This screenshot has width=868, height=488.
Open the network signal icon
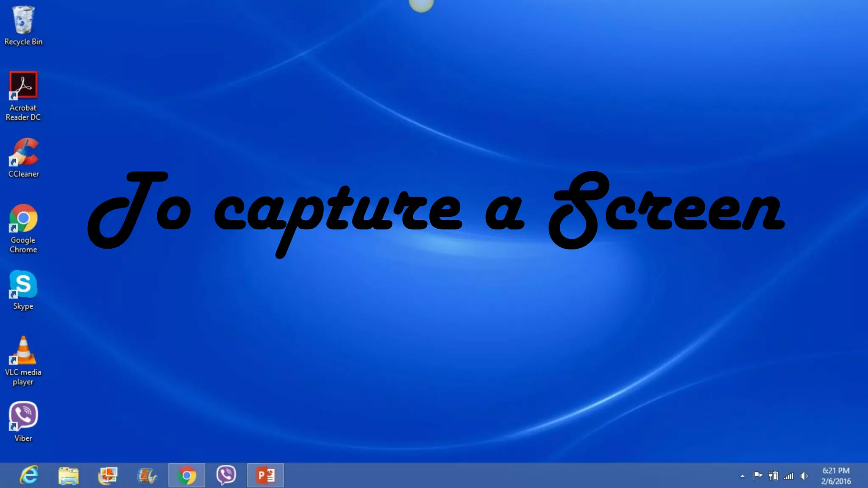point(789,476)
